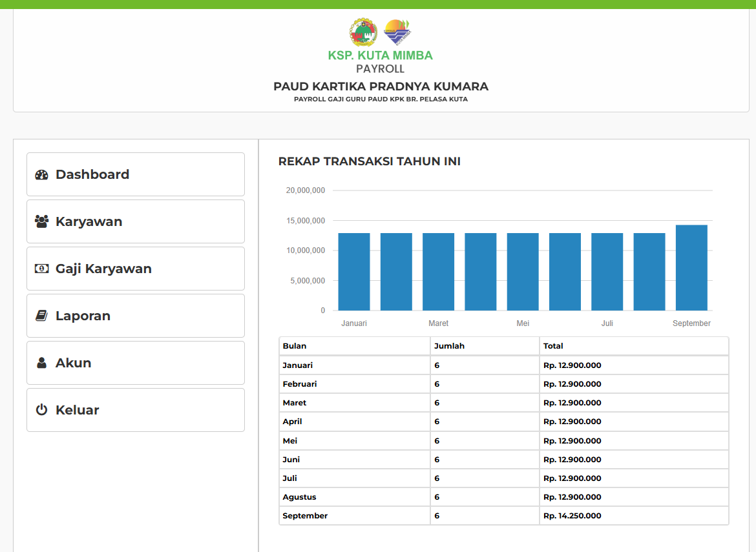Click the PAUD Kartika Pradnya Kumara heading
This screenshot has height=552, width=756.
[x=381, y=87]
